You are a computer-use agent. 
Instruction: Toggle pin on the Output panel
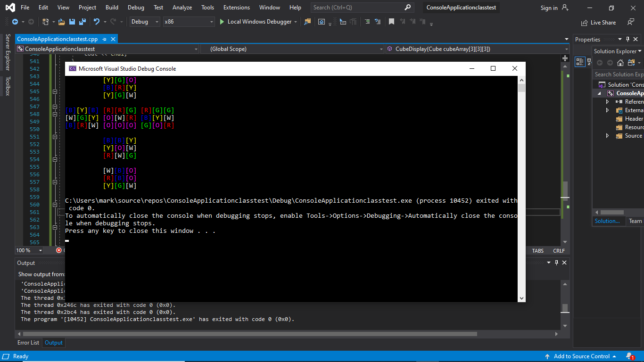coord(556,263)
